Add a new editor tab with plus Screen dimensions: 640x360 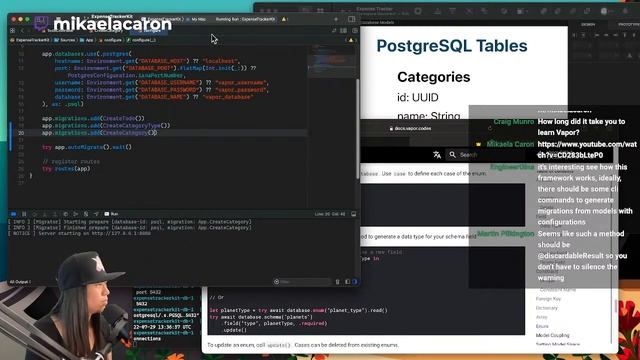coord(336,19)
